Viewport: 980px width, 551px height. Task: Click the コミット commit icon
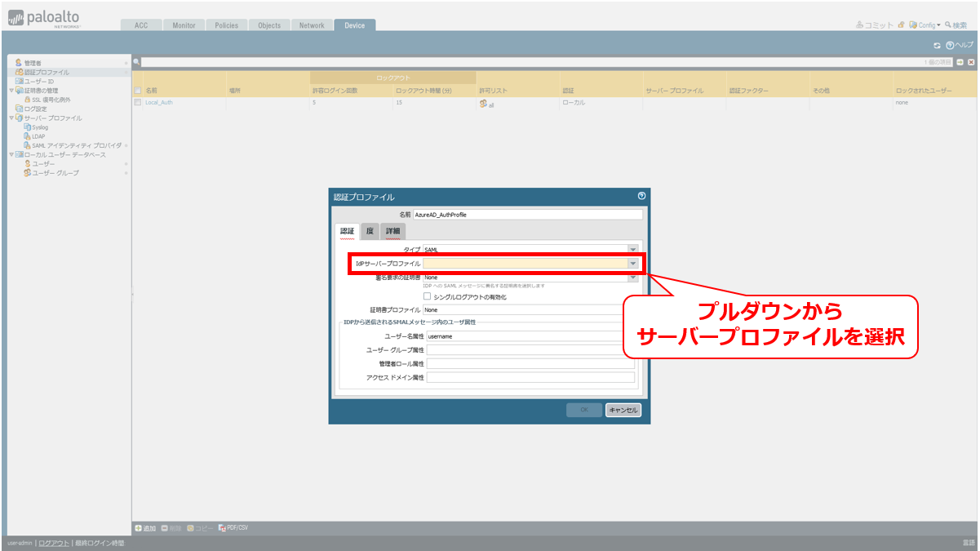860,25
